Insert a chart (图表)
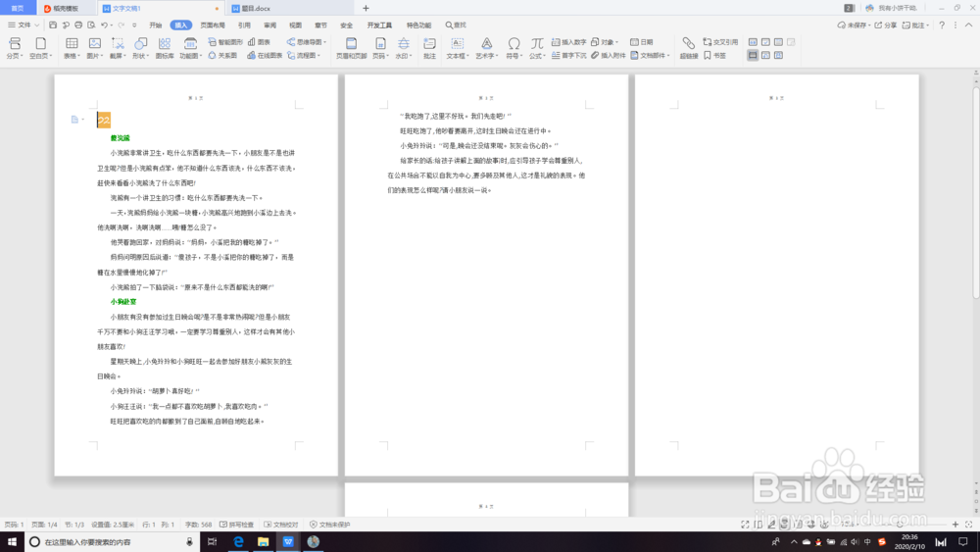The height and width of the screenshot is (552, 980). [260, 42]
